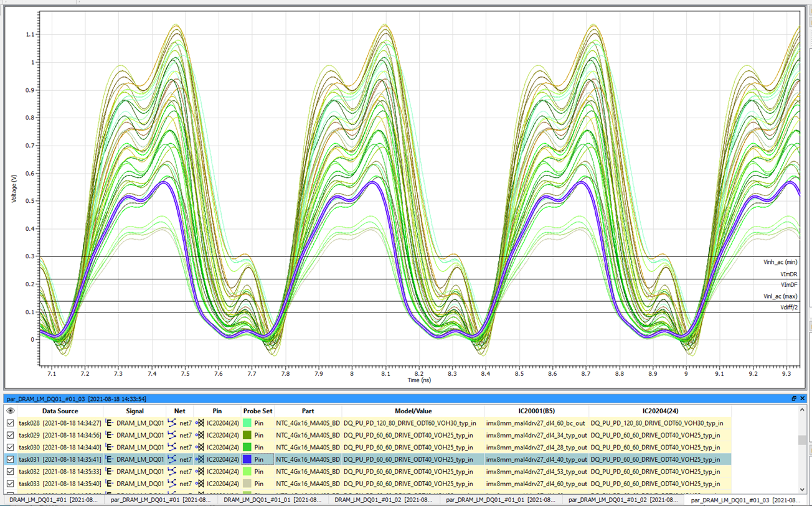
Task: Click the par_DRAM_LM_DQ01_#01_03 panel title bar
Action: click(75, 398)
